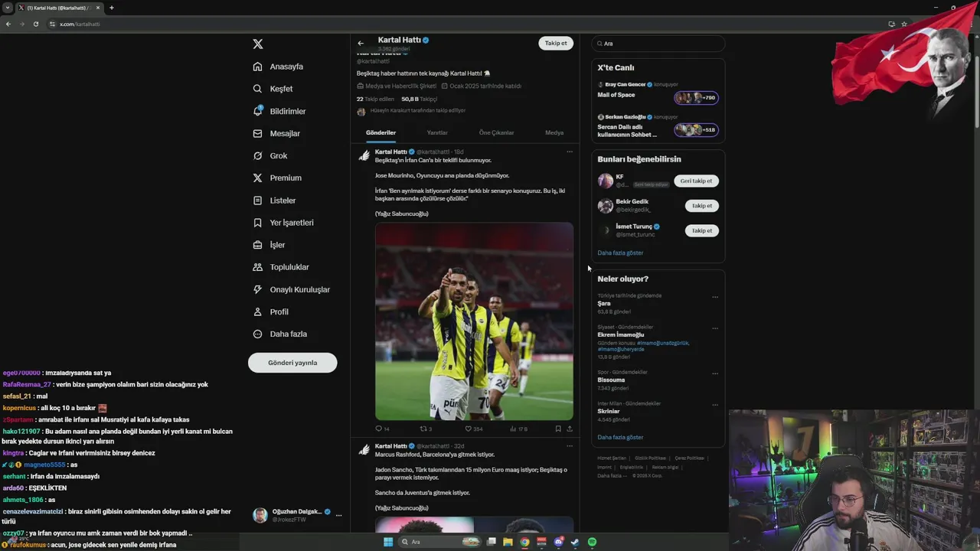Follow Kartal Hattı with Takip et

(x=556, y=43)
